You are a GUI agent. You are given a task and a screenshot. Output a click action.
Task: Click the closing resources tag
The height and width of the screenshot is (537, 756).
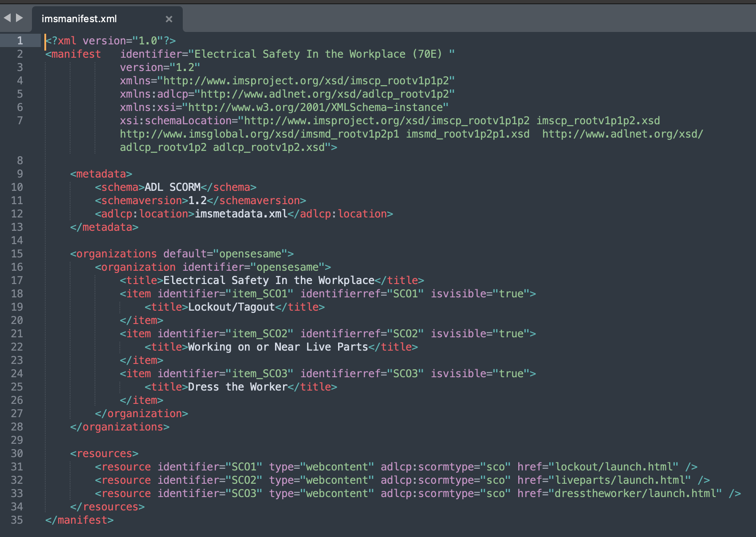coord(107,507)
